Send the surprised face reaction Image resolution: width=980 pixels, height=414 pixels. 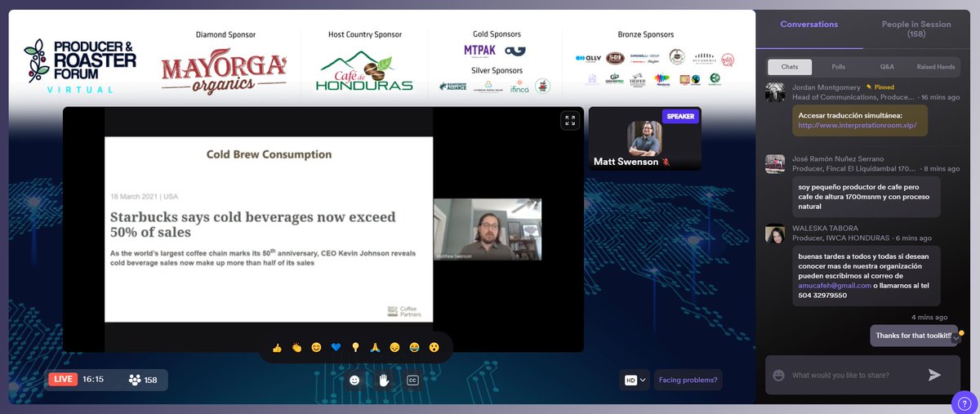coord(434,347)
